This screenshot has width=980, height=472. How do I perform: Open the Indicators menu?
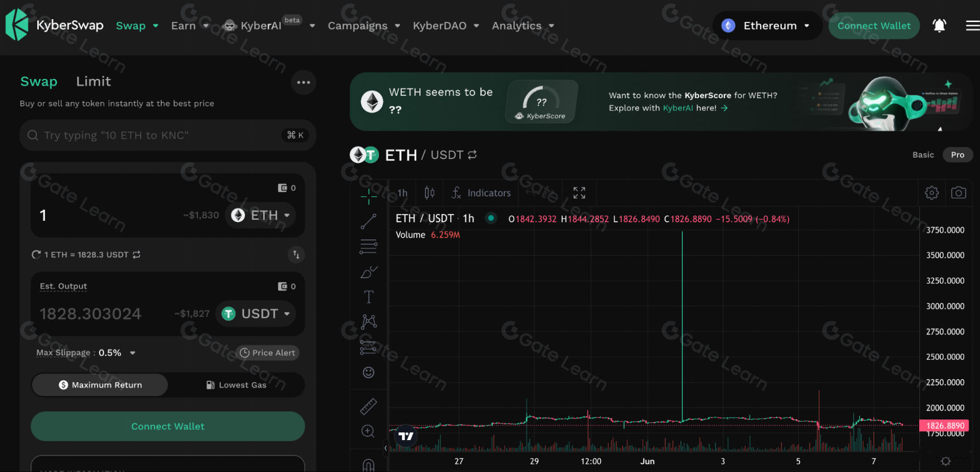(481, 193)
